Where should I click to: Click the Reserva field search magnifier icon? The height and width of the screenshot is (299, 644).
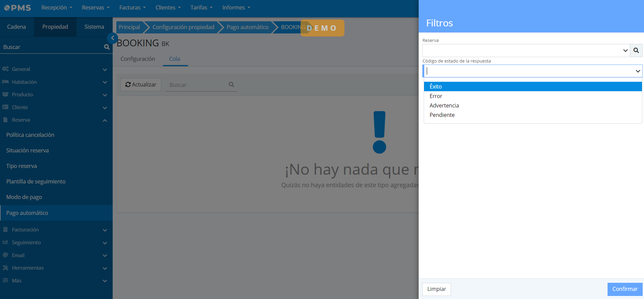(636, 51)
